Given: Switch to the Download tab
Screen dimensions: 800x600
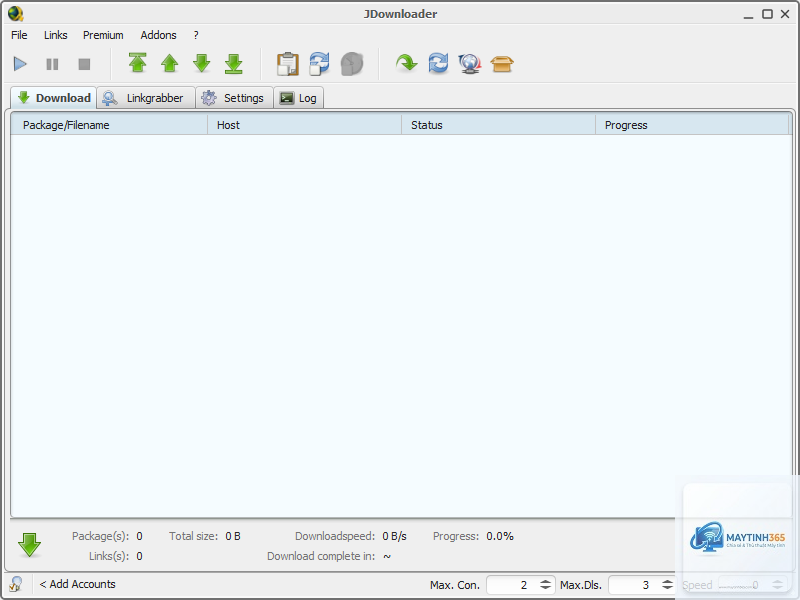Looking at the screenshot, I should [x=54, y=98].
